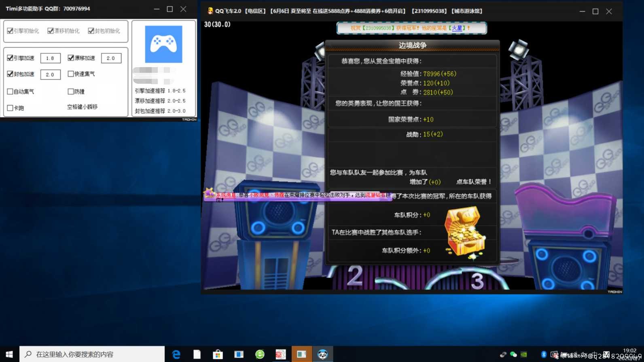Maximize the QQ飞车 game window
The width and height of the screenshot is (644, 362).
tap(595, 11)
